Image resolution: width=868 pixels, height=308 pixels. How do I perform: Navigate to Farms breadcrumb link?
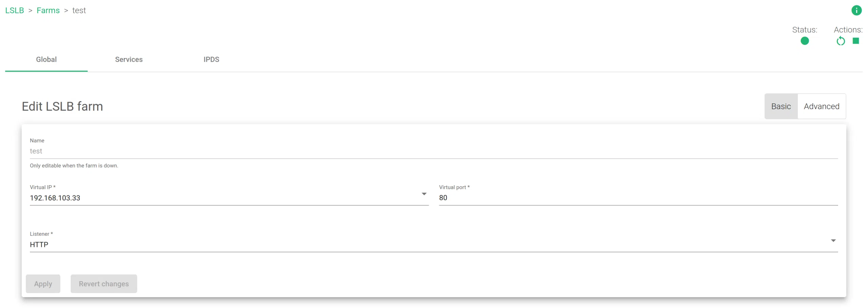click(48, 11)
